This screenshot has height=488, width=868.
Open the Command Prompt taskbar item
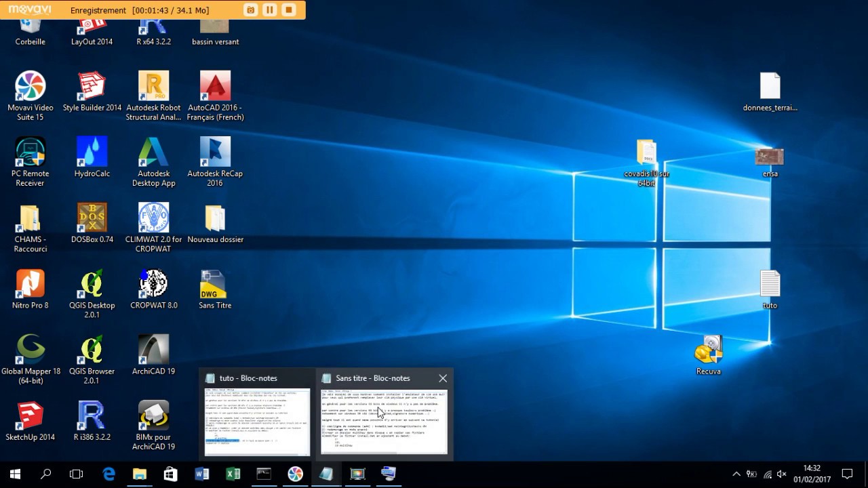264,474
